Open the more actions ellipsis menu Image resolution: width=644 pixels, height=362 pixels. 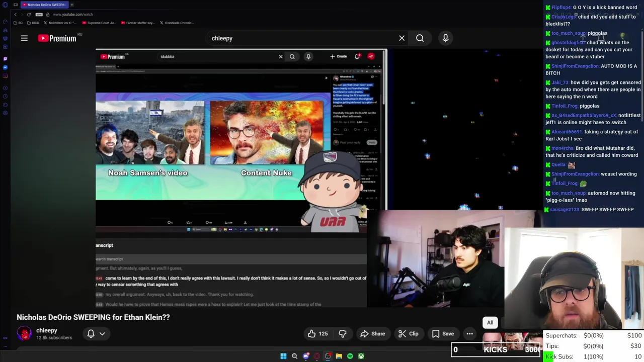pos(469,334)
